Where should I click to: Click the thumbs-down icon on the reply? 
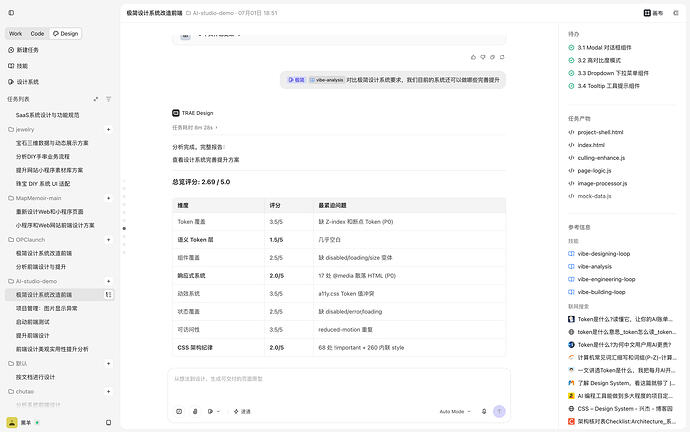483,57
